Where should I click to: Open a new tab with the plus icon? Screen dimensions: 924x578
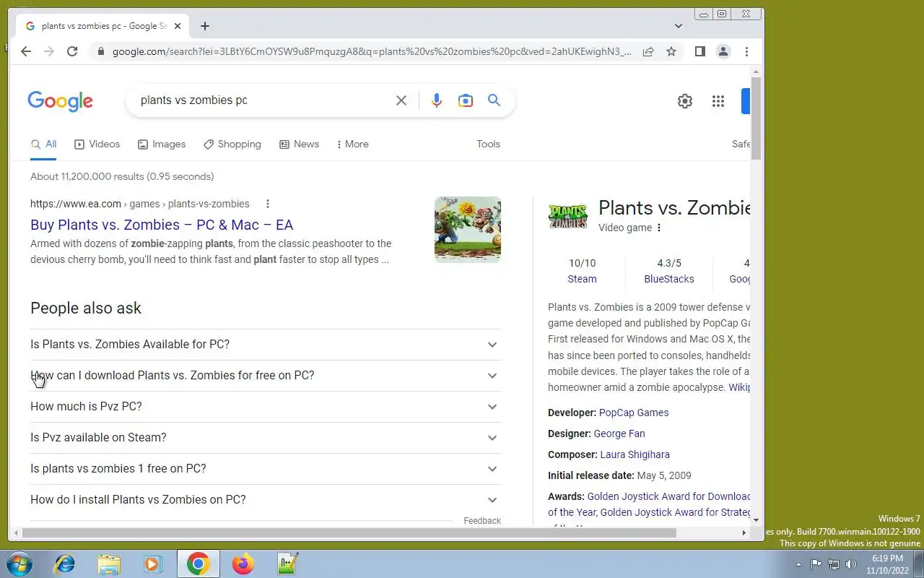pyautogui.click(x=205, y=26)
